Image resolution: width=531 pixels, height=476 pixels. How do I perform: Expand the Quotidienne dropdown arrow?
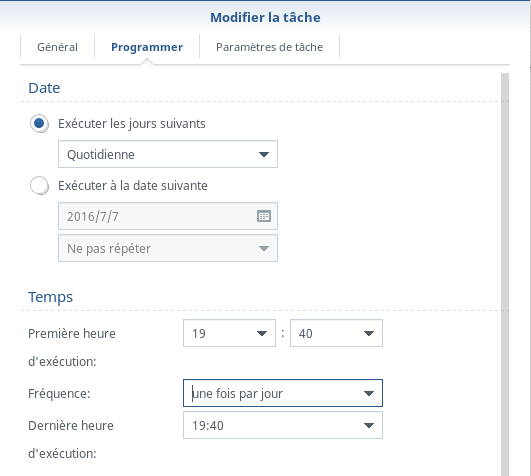tap(264, 154)
